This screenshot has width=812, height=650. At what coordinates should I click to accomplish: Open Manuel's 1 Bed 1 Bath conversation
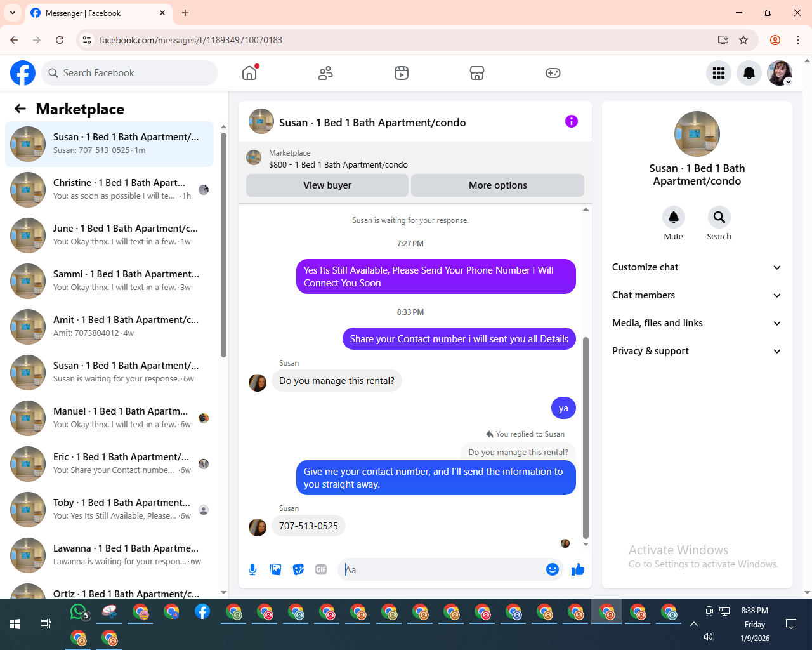click(x=109, y=418)
